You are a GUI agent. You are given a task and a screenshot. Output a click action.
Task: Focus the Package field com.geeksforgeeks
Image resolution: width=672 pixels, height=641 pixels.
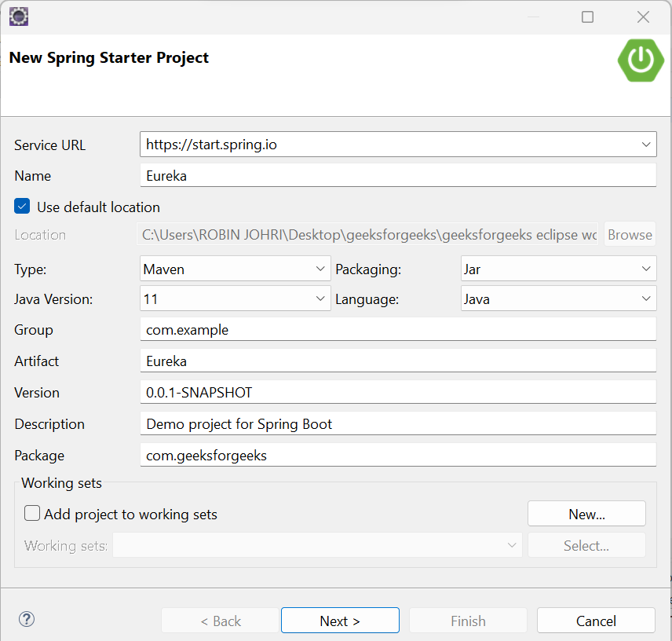(398, 455)
